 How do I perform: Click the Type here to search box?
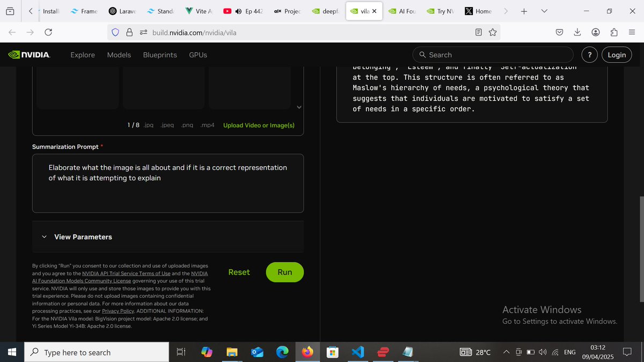pos(97,352)
